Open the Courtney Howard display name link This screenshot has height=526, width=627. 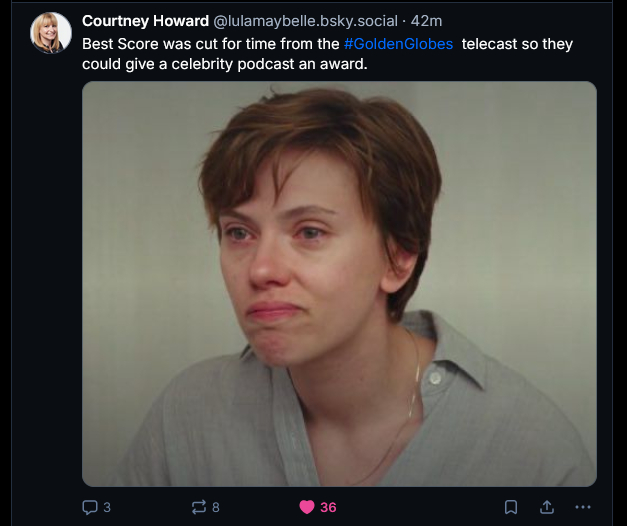coord(145,21)
